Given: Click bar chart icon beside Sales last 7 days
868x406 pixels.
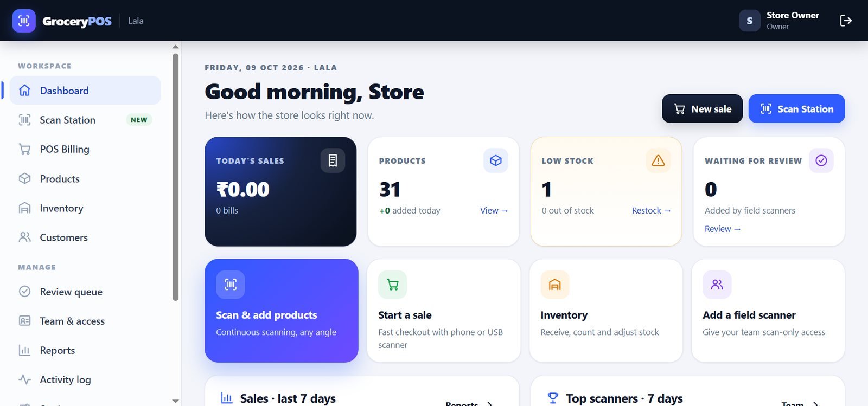Looking at the screenshot, I should click(x=227, y=398).
